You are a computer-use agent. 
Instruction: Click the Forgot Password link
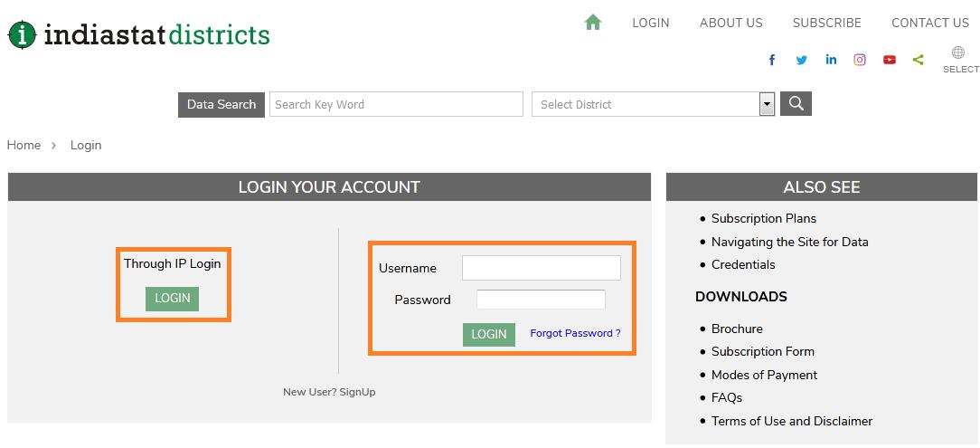(575, 333)
